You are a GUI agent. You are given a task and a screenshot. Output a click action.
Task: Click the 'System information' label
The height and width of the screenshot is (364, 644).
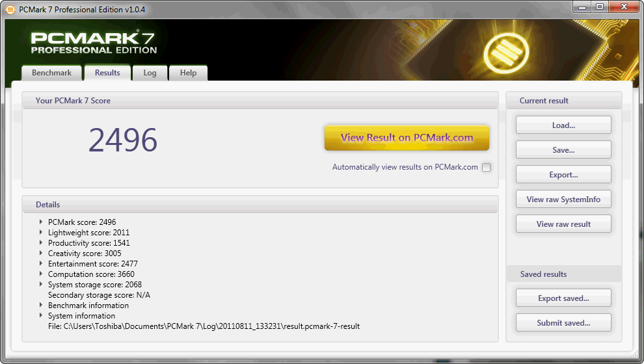[x=81, y=316]
